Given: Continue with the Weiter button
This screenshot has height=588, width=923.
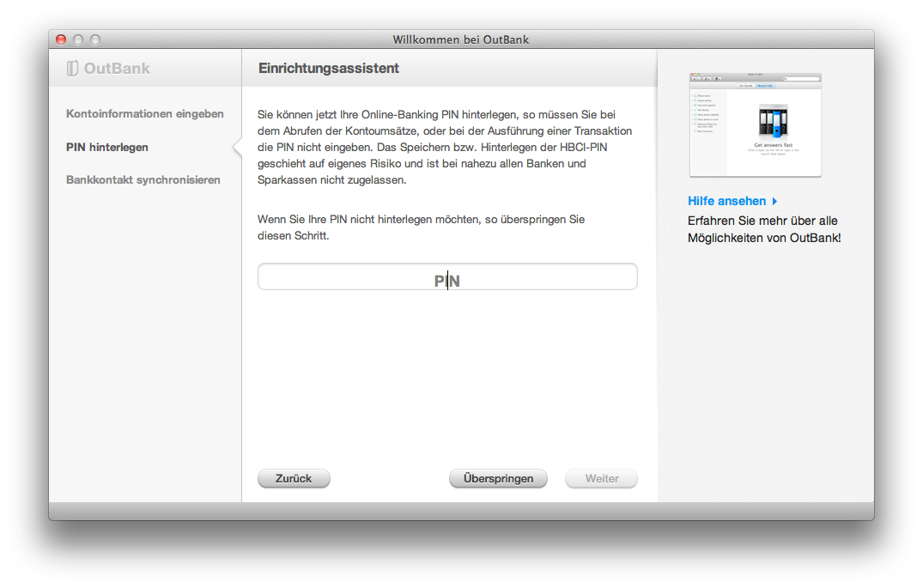Looking at the screenshot, I should click(x=602, y=478).
